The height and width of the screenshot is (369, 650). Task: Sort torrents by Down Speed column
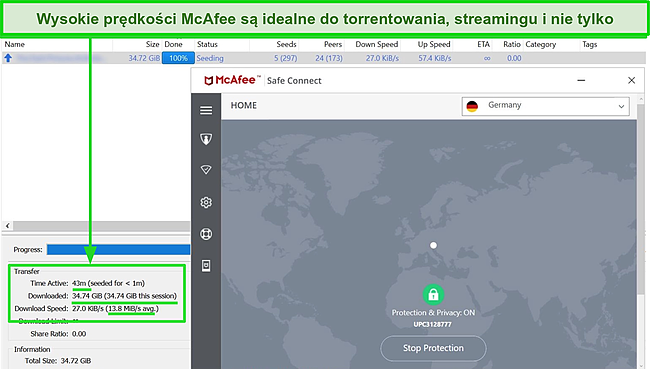(x=376, y=44)
